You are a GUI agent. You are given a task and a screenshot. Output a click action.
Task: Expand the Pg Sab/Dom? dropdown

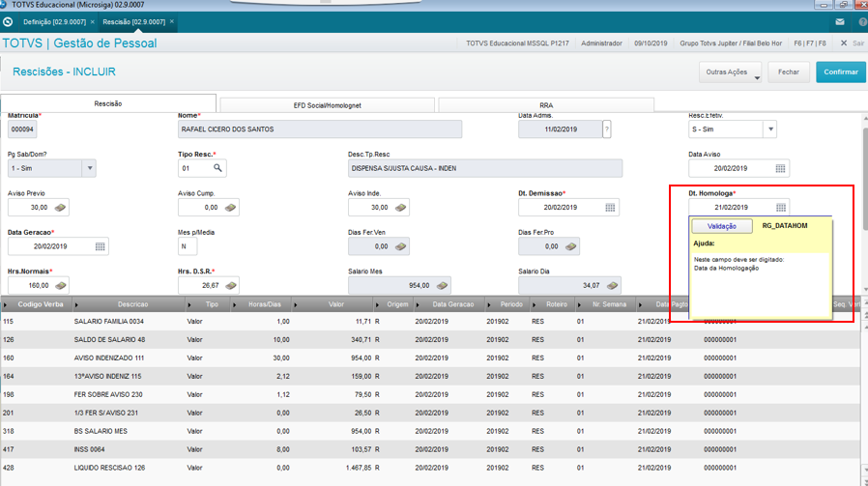click(x=89, y=168)
